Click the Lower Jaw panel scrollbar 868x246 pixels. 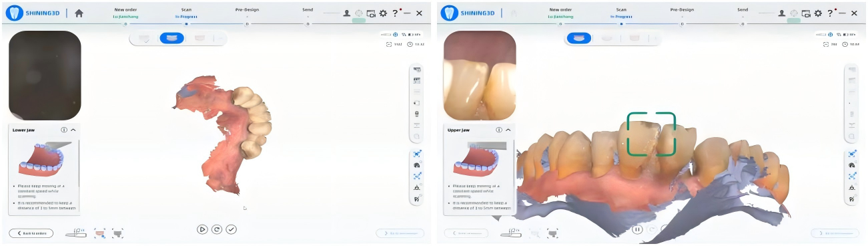(x=79, y=162)
